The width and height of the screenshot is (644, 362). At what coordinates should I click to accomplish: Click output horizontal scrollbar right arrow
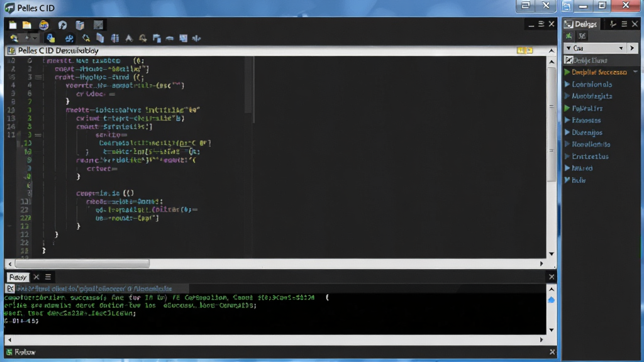pos(541,339)
